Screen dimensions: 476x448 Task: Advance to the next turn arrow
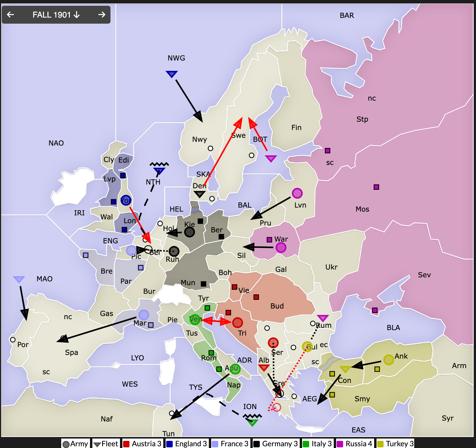click(x=102, y=15)
